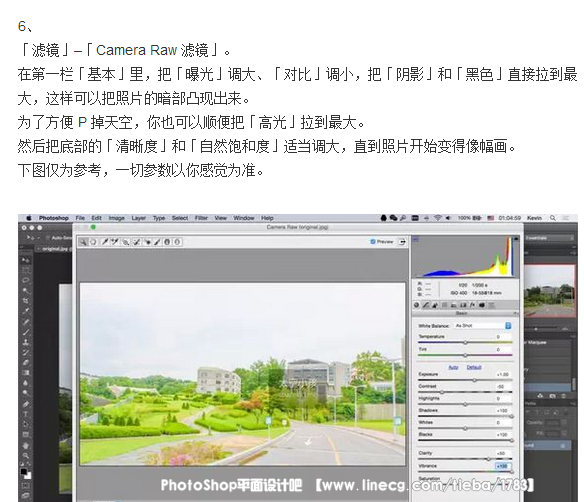Open the Filter menu

coord(201,218)
